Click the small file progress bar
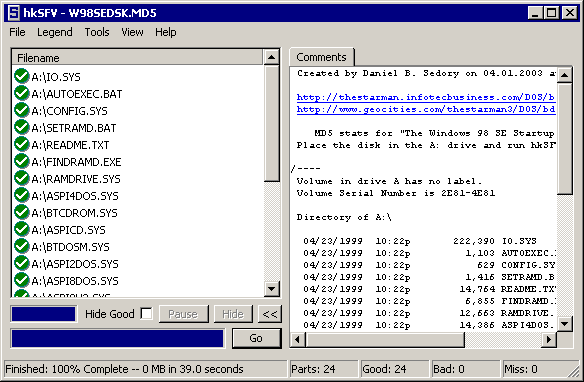 tap(44, 314)
